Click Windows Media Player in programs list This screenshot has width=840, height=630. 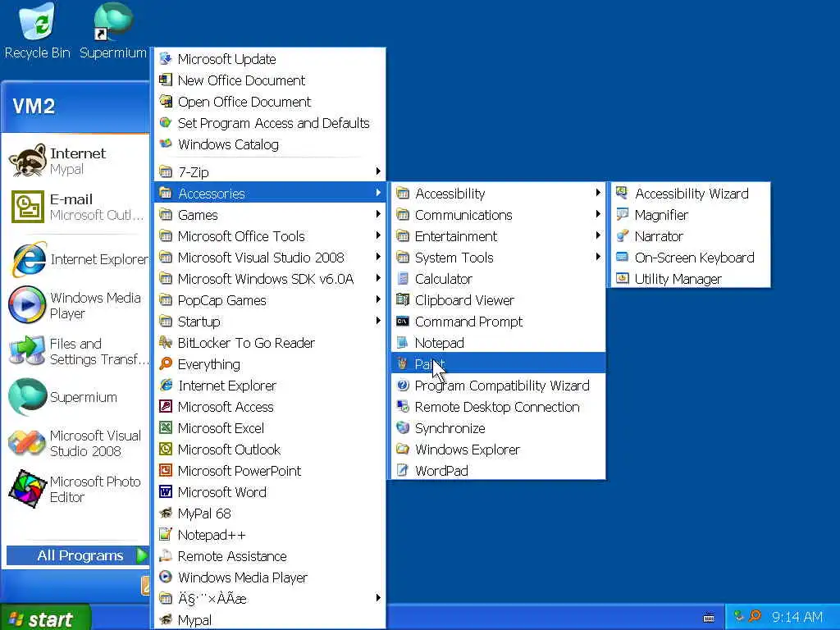coord(269,577)
